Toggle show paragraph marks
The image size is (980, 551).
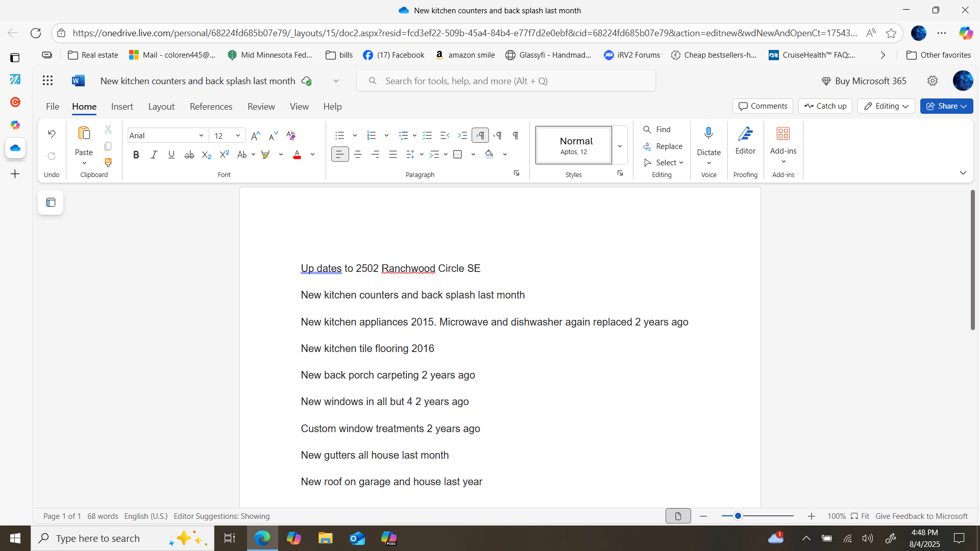tap(516, 135)
